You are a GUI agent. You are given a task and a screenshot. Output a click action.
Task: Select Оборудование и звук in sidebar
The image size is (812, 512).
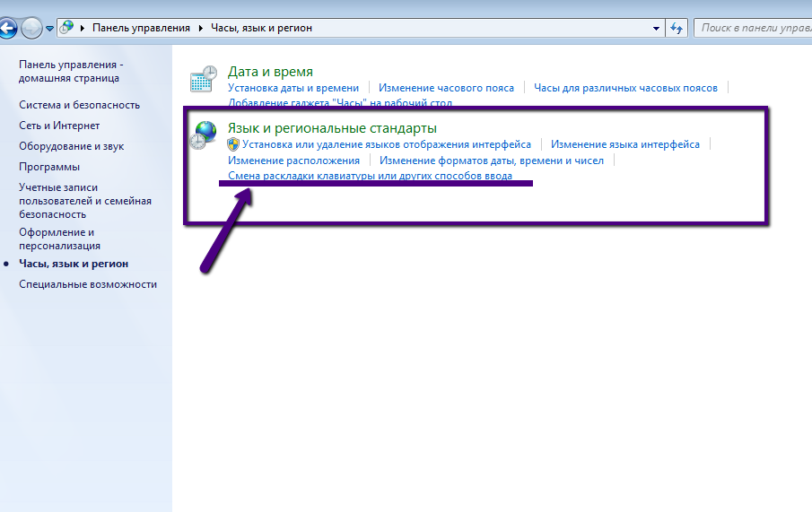tap(72, 146)
